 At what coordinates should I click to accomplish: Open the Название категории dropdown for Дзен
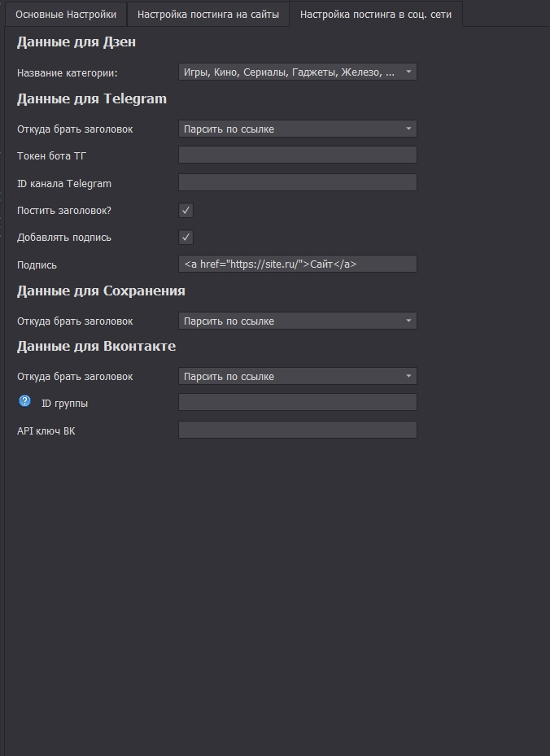click(297, 72)
